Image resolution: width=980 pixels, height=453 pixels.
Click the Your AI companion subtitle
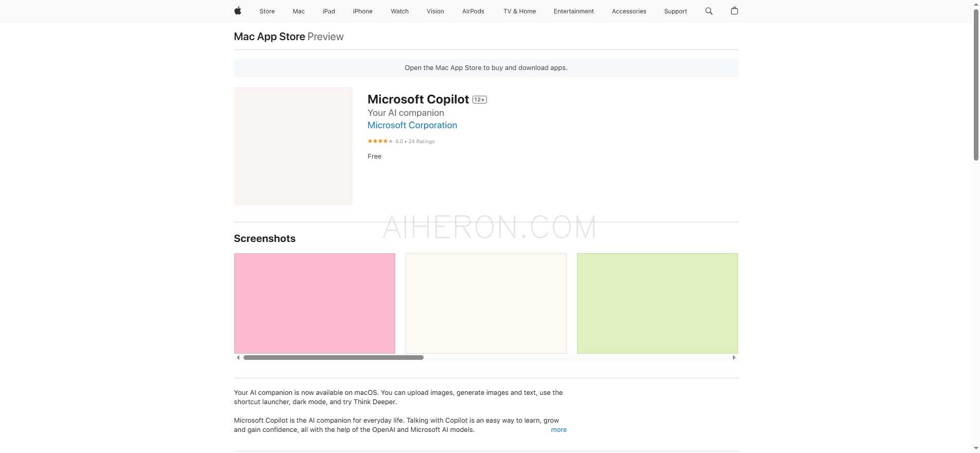(406, 113)
